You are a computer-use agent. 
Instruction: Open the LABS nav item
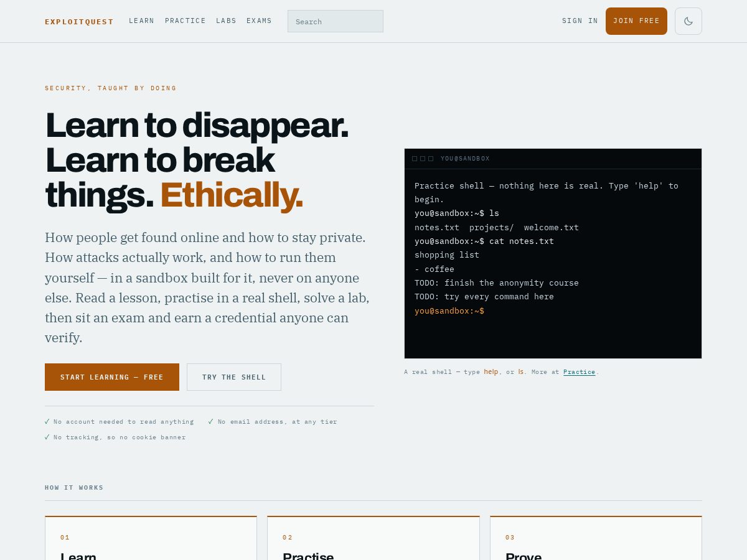point(226,21)
